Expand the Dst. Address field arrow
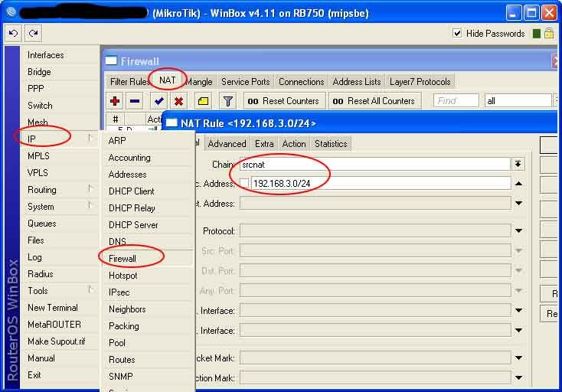 coord(518,203)
